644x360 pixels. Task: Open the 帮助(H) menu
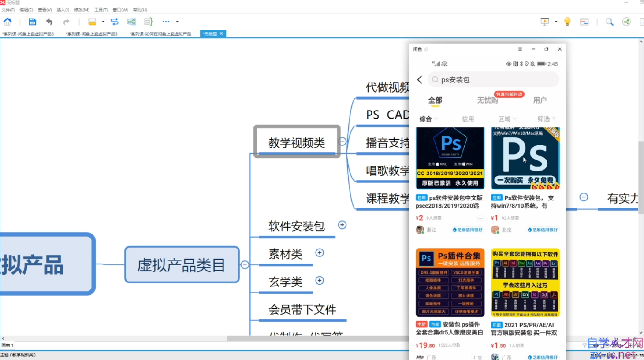point(140,10)
